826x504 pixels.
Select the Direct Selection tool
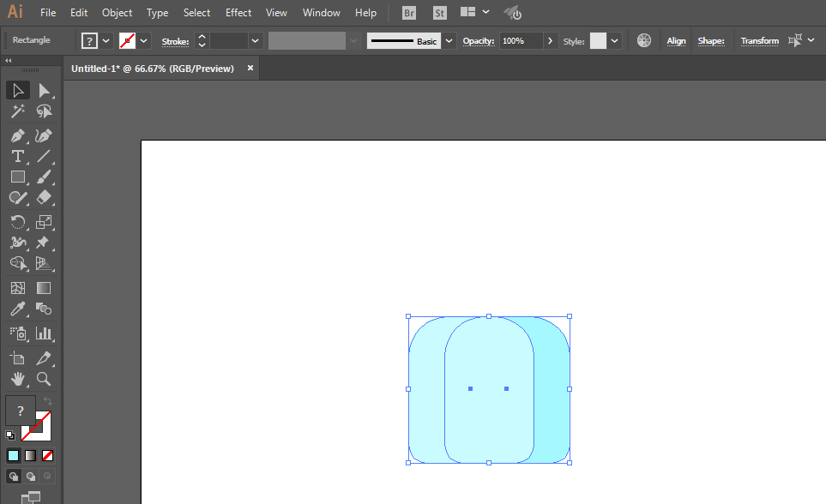[x=45, y=91]
